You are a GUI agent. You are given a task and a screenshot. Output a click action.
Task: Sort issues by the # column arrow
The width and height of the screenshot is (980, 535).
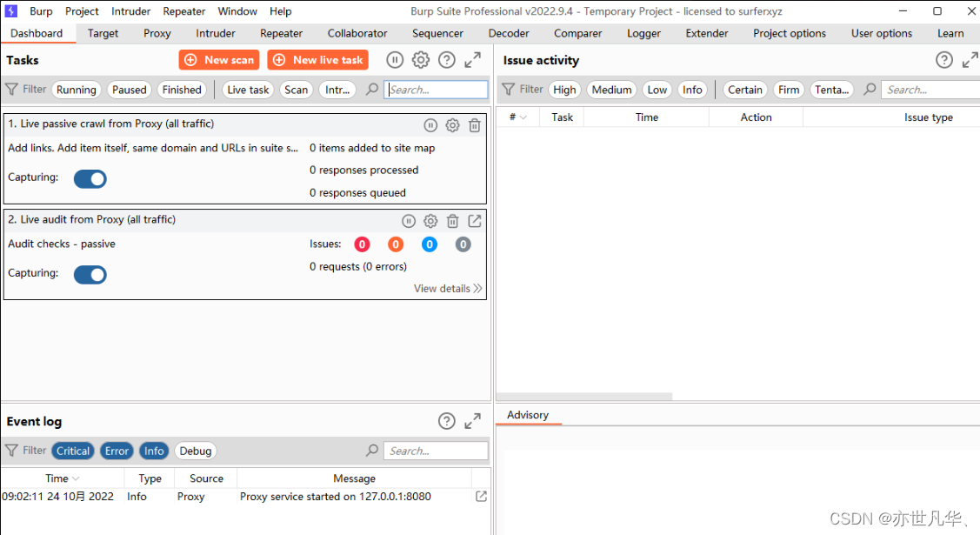523,117
